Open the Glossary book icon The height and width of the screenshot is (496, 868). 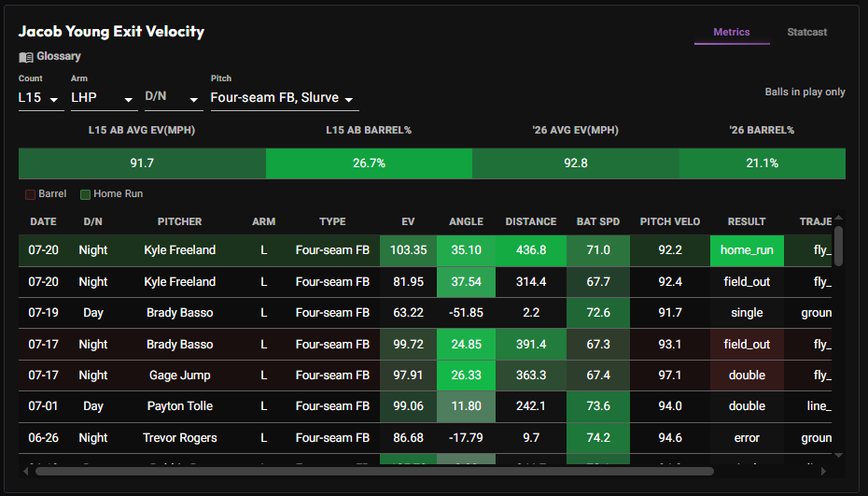(25, 57)
